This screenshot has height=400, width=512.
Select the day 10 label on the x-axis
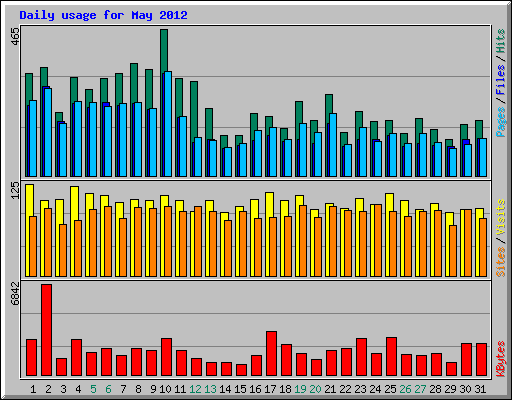[165, 389]
